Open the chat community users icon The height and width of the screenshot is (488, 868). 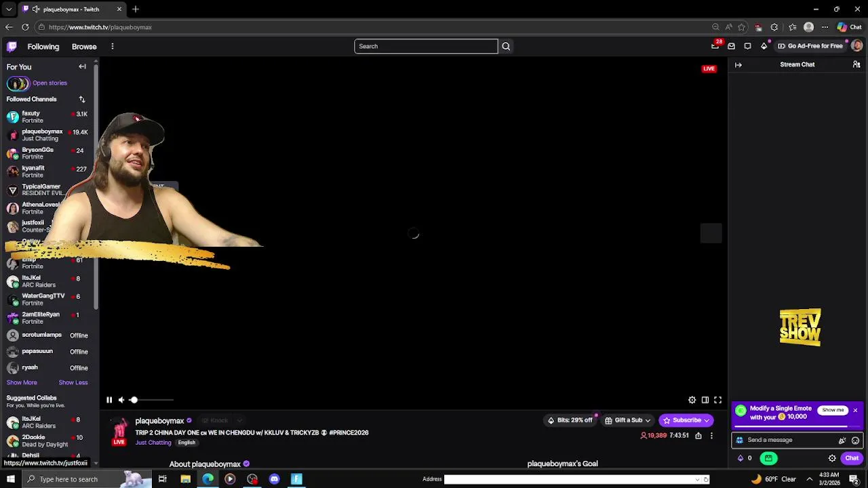856,64
